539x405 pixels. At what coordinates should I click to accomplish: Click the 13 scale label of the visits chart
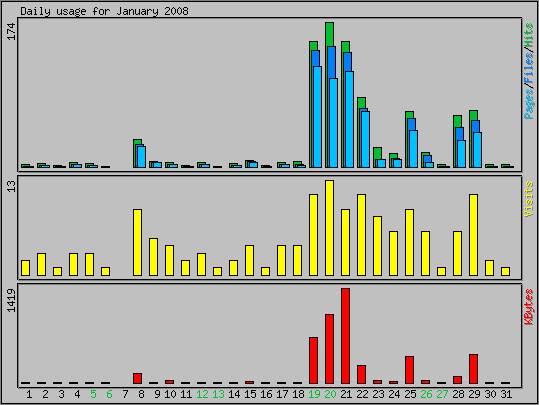click(11, 186)
